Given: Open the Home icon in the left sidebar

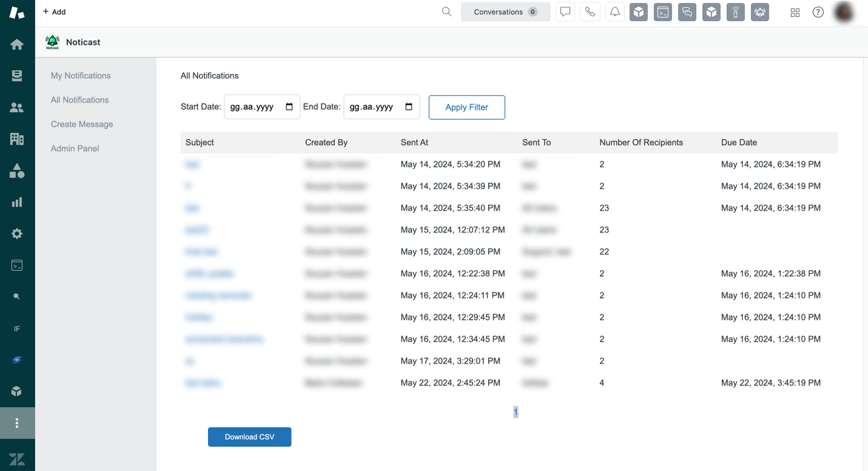Looking at the screenshot, I should click(17, 43).
